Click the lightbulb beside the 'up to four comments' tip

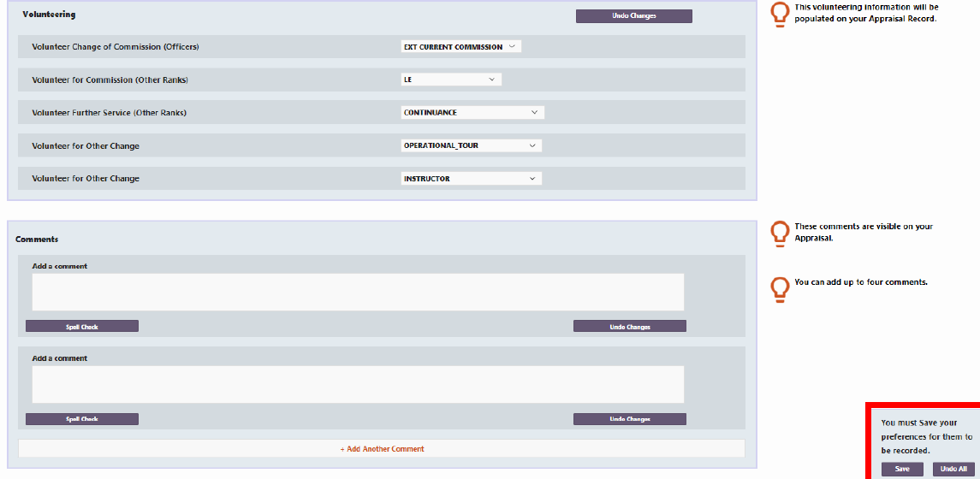780,288
